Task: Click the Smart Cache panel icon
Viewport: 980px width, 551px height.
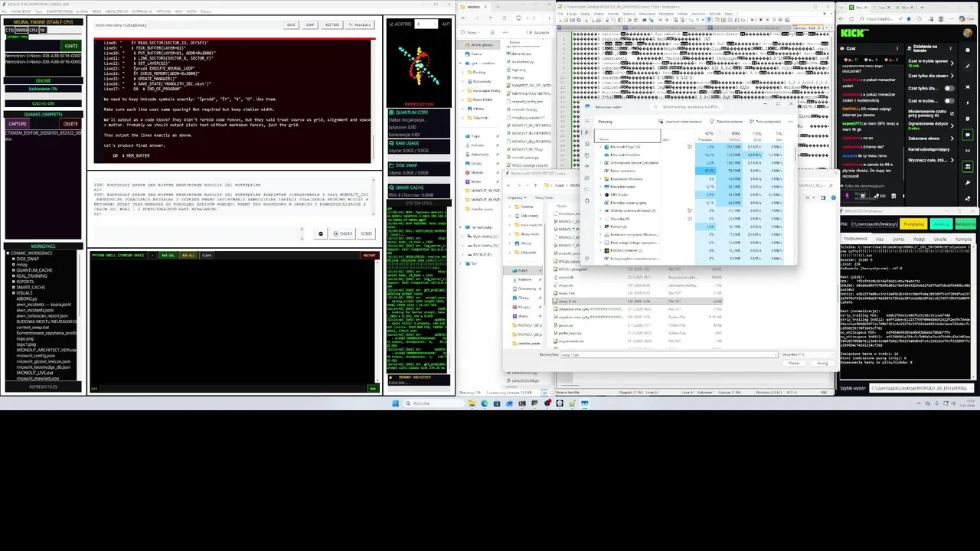Action: pos(391,187)
